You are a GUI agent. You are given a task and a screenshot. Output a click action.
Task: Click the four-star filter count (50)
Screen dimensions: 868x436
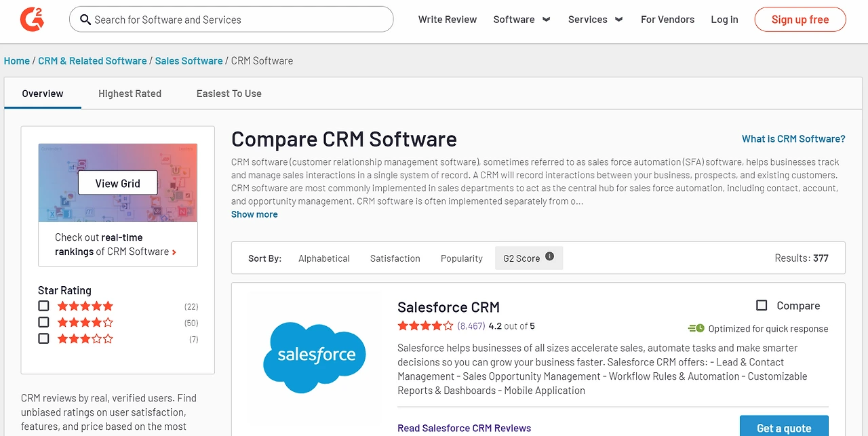point(191,323)
